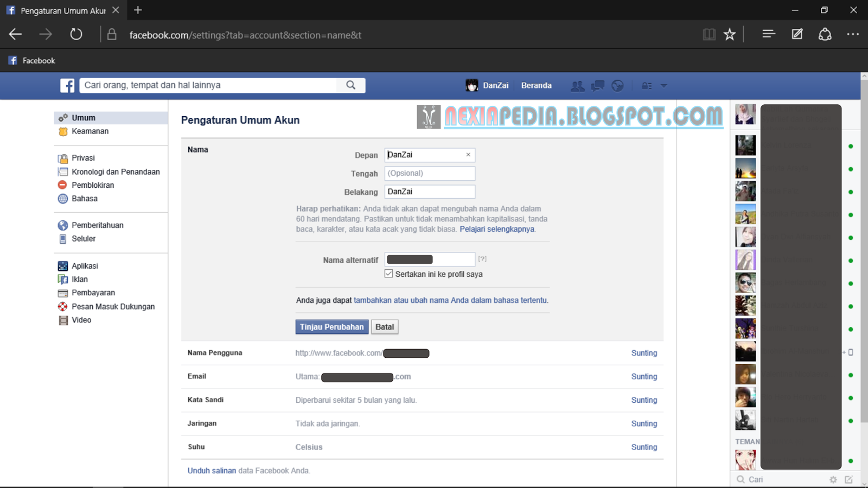Viewport: 868px width, 488px height.
Task: Click browser address bar URL
Action: [x=245, y=35]
